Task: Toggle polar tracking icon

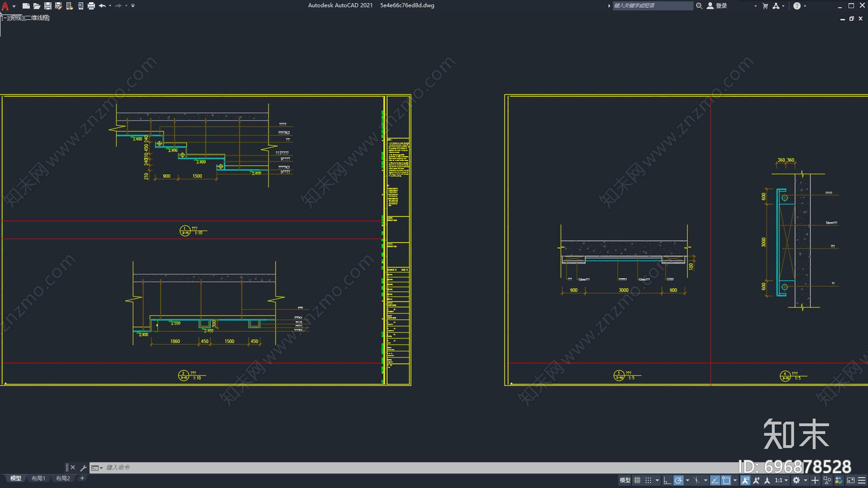Action: [679, 480]
